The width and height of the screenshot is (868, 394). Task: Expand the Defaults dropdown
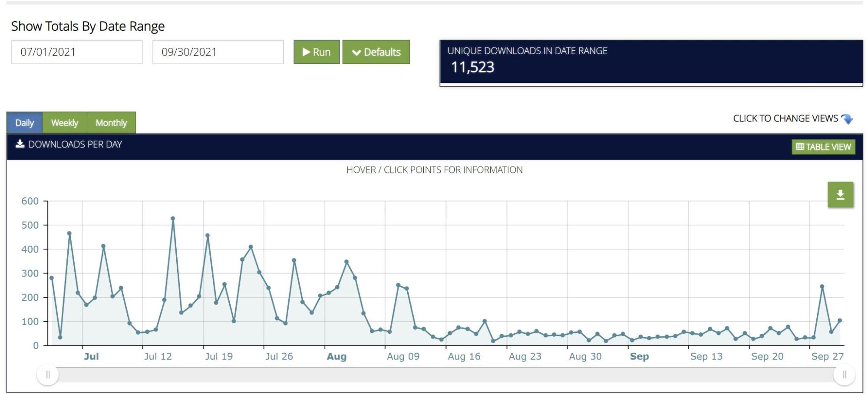[x=376, y=52]
